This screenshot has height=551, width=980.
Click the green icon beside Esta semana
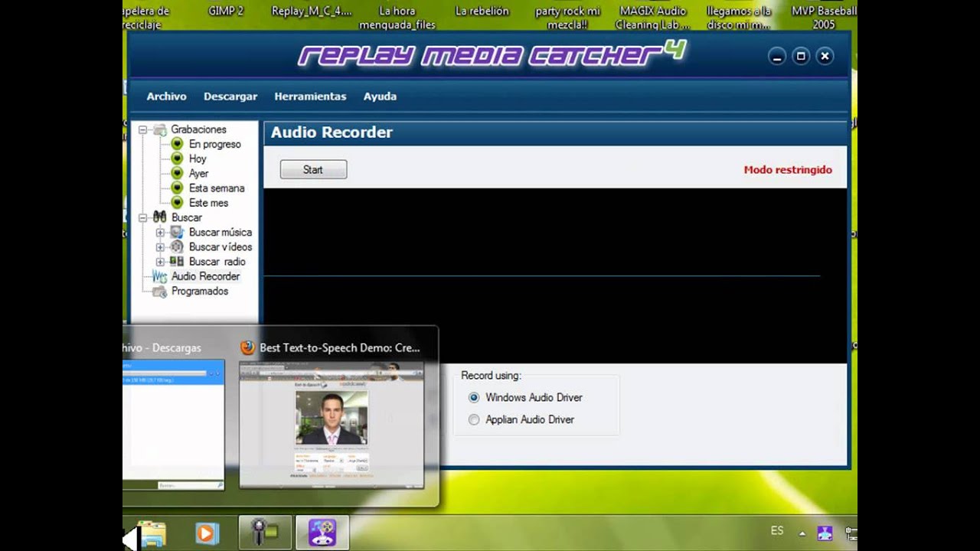177,188
